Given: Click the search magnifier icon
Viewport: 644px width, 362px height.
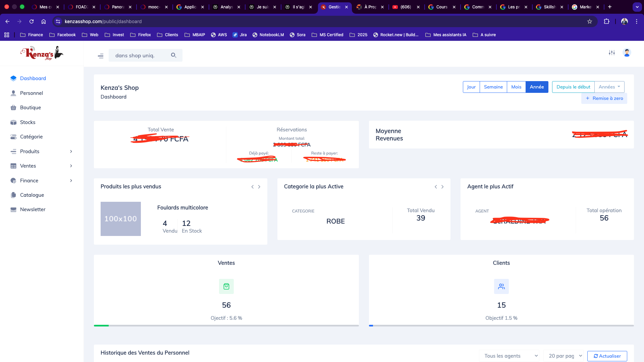Looking at the screenshot, I should 173,55.
